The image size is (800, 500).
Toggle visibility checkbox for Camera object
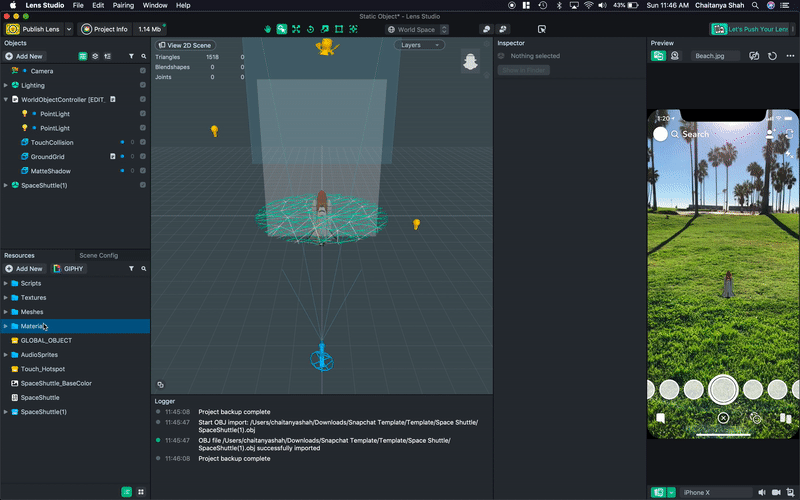[x=143, y=72]
